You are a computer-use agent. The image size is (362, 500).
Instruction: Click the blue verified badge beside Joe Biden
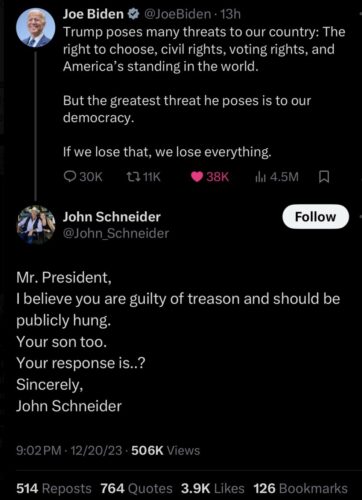point(134,14)
